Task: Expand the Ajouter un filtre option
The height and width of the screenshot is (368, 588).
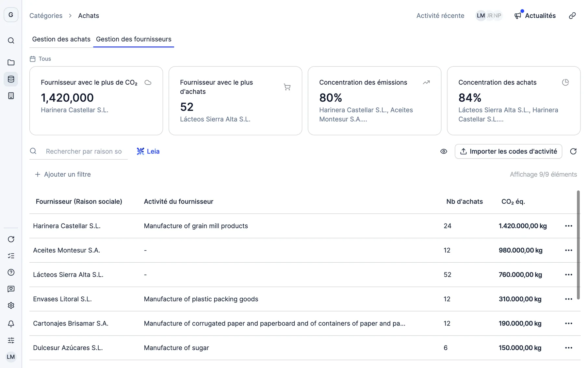Action: point(63,174)
